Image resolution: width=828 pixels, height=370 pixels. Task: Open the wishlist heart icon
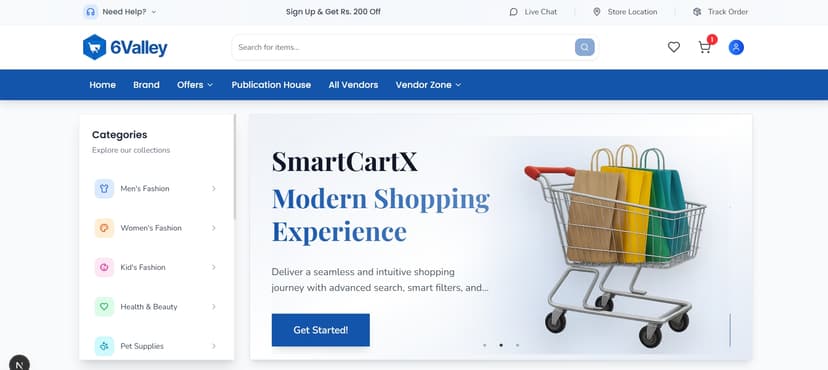(x=674, y=47)
